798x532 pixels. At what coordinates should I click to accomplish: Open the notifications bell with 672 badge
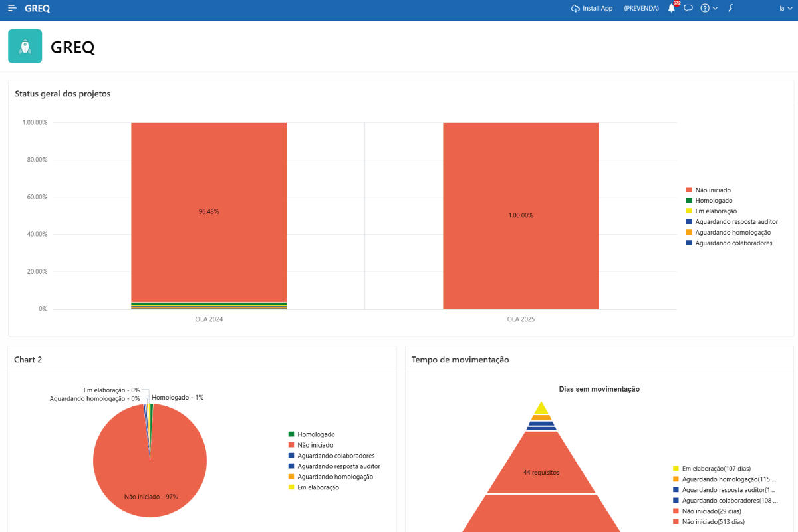[x=672, y=9]
